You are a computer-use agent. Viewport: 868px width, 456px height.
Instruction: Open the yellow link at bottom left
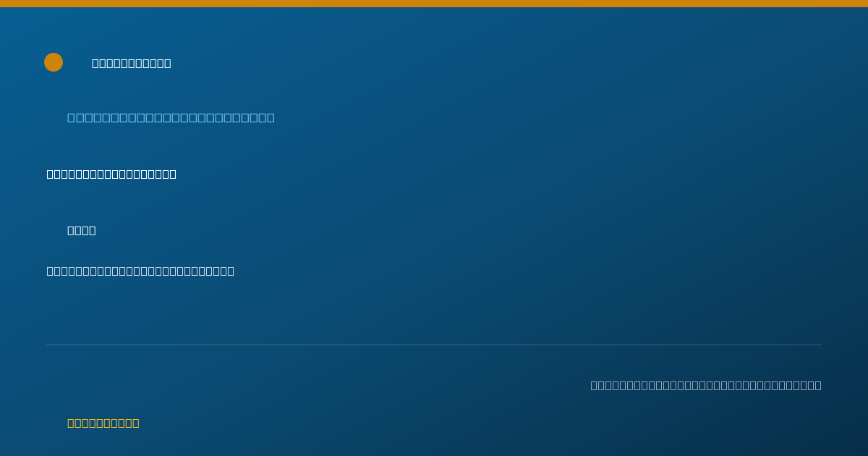[103, 423]
